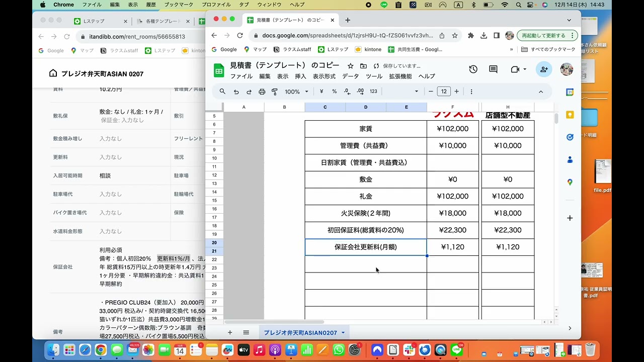Select column F header

pyautogui.click(x=453, y=107)
